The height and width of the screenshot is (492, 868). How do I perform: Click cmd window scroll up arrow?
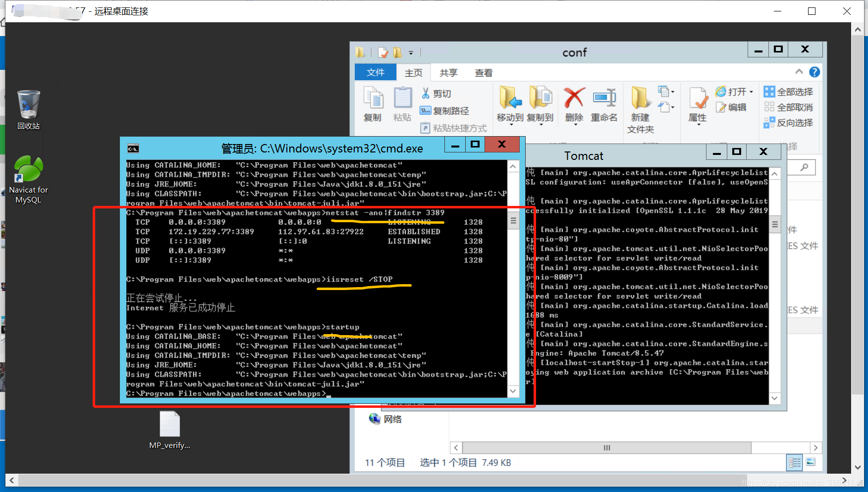pos(513,167)
